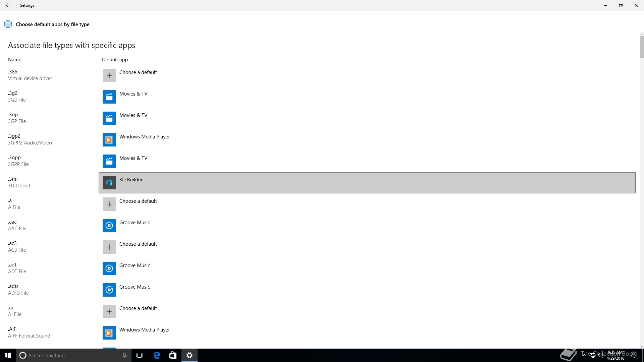Image resolution: width=644 pixels, height=362 pixels.
Task: Change Groove Music label for .adts
Action: coord(135,287)
